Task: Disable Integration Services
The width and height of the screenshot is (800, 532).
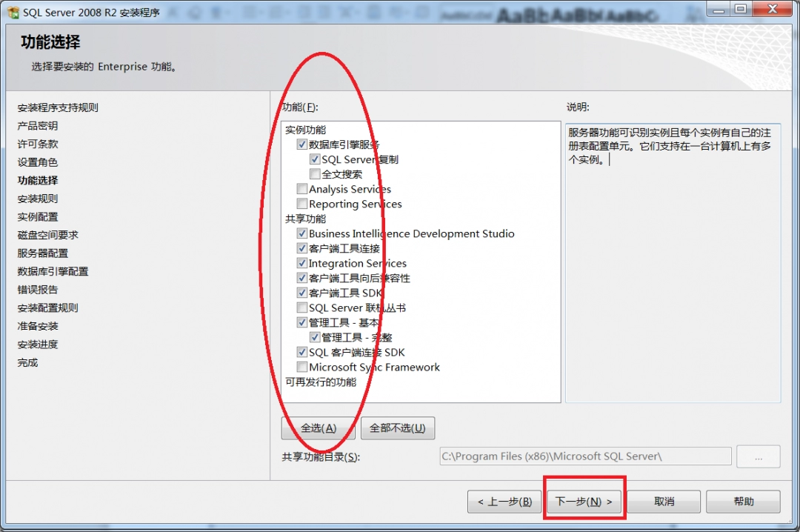Action: click(x=301, y=263)
